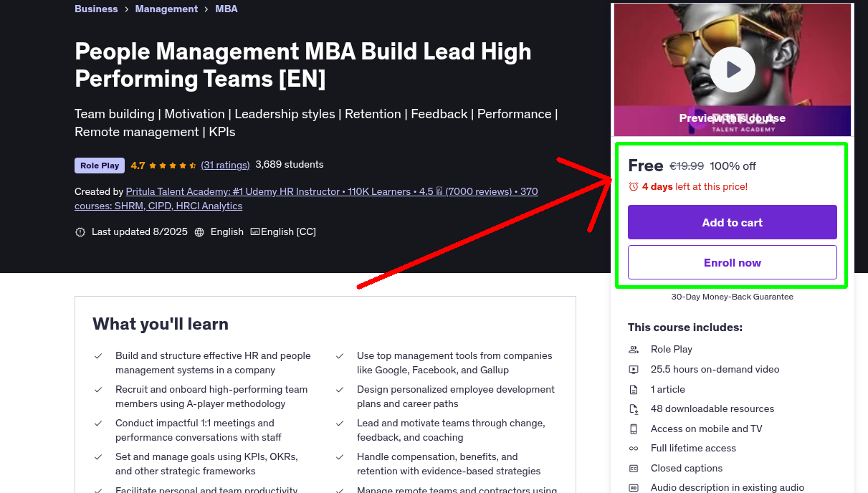Click the alarm clock icon near 4 days left
Image resolution: width=868 pixels, height=493 pixels.
pos(634,186)
